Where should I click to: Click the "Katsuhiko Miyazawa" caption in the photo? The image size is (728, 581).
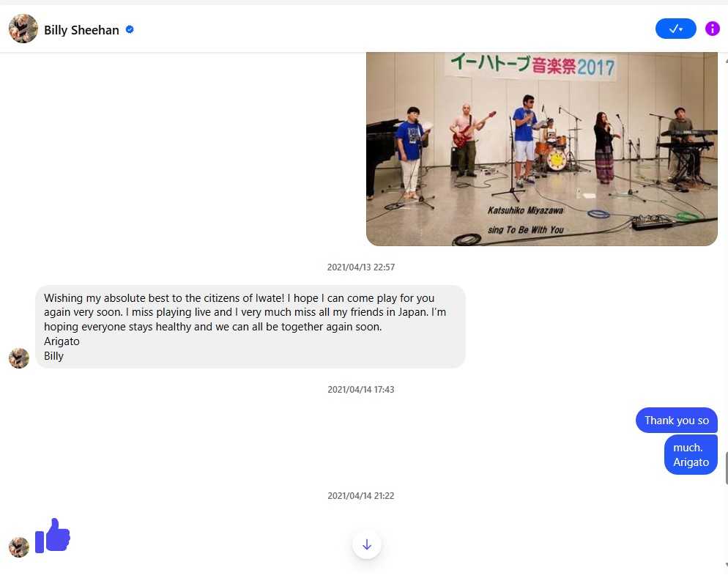pyautogui.click(x=526, y=211)
